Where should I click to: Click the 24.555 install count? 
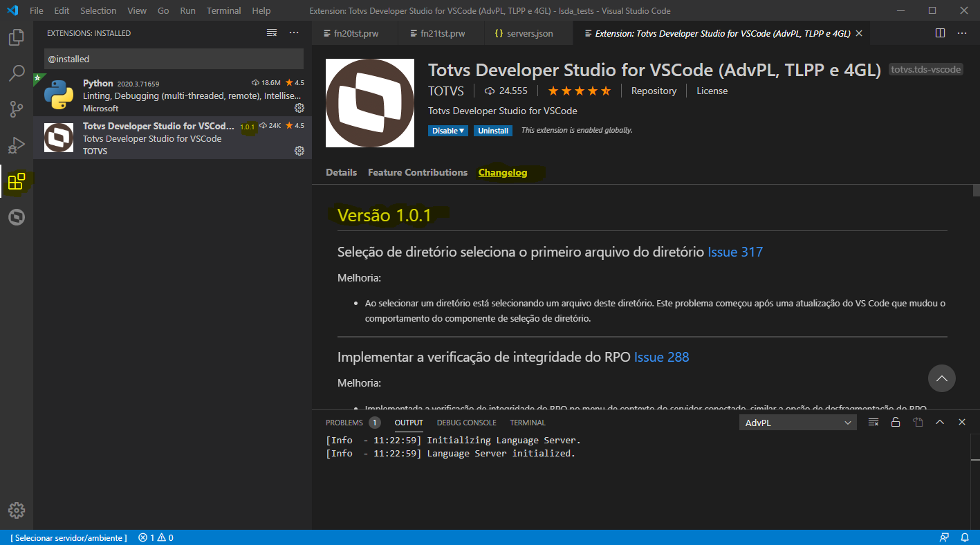pyautogui.click(x=506, y=91)
